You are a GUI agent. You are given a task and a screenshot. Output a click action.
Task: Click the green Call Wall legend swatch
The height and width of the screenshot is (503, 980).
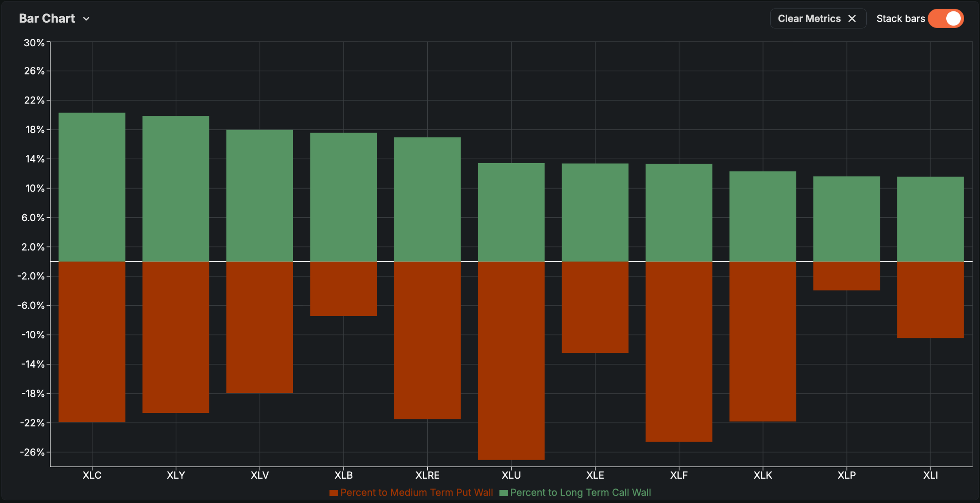[503, 493]
